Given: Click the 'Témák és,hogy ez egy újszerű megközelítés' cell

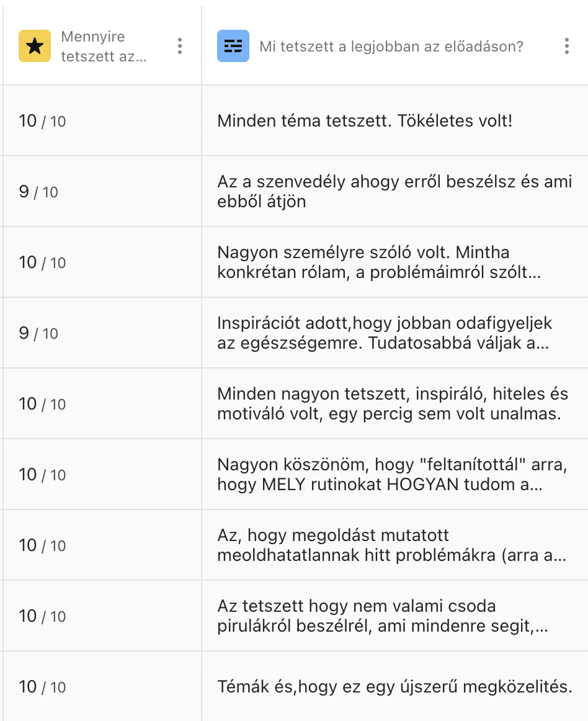Looking at the screenshot, I should point(394,687).
